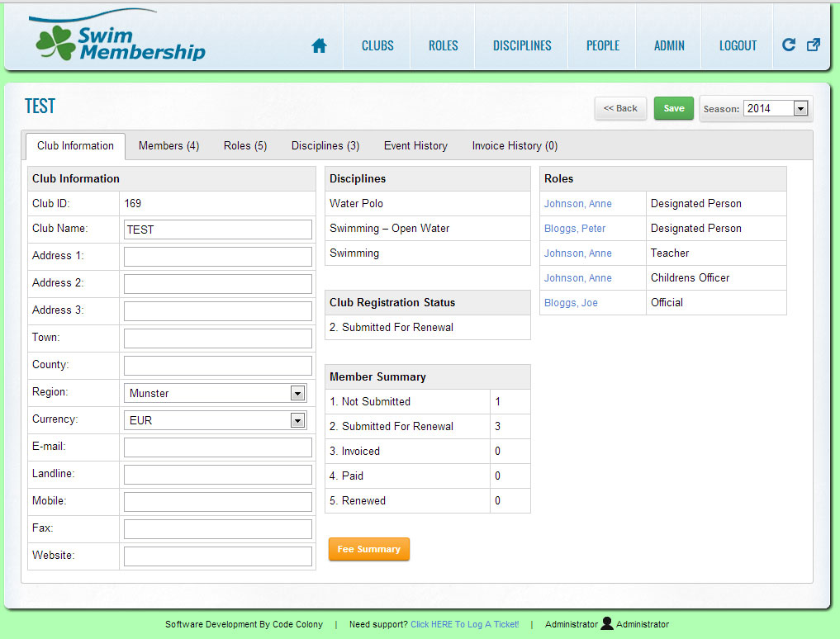Select the Website input field
The height and width of the screenshot is (639, 840).
(218, 556)
